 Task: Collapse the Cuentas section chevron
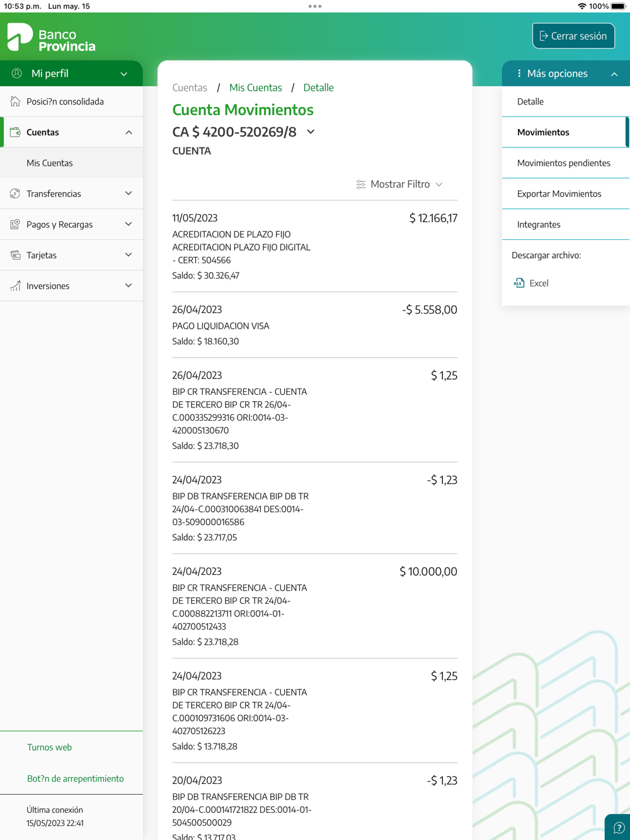point(129,132)
